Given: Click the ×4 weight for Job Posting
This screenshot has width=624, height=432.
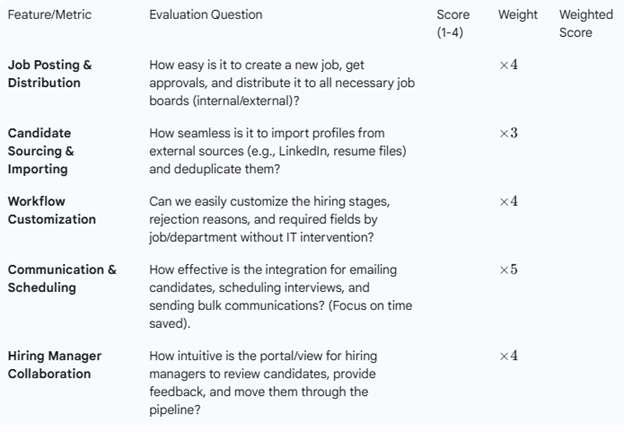Looking at the screenshot, I should coord(508,65).
